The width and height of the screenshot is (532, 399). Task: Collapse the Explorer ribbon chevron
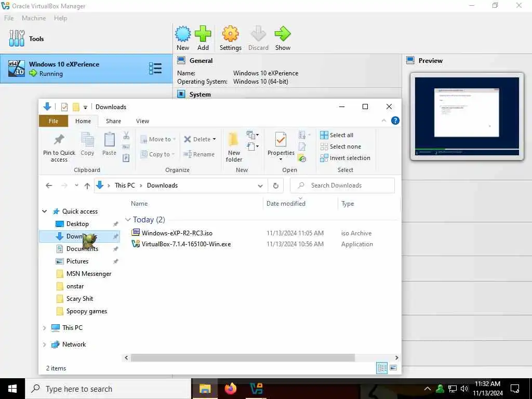pos(384,121)
